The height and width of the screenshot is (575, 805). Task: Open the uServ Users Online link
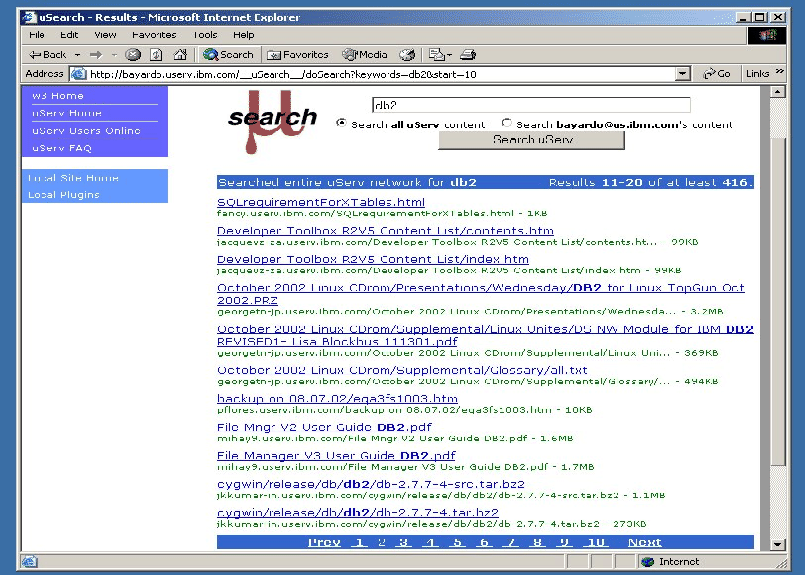coord(86,130)
